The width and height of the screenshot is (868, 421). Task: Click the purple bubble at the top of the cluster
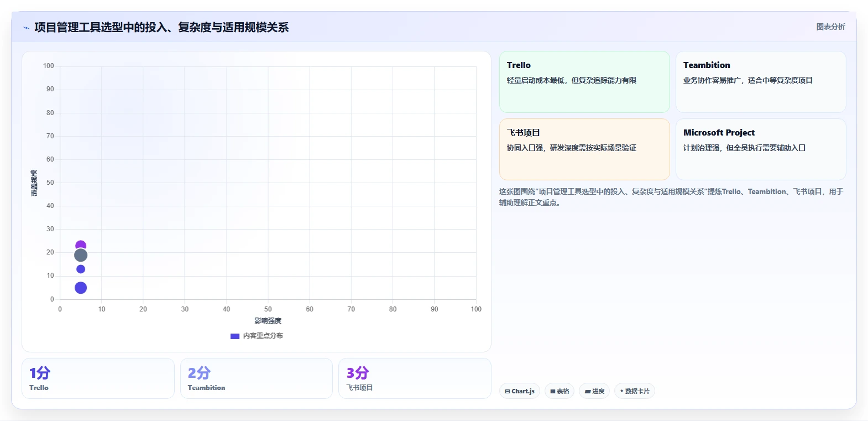[x=81, y=244]
